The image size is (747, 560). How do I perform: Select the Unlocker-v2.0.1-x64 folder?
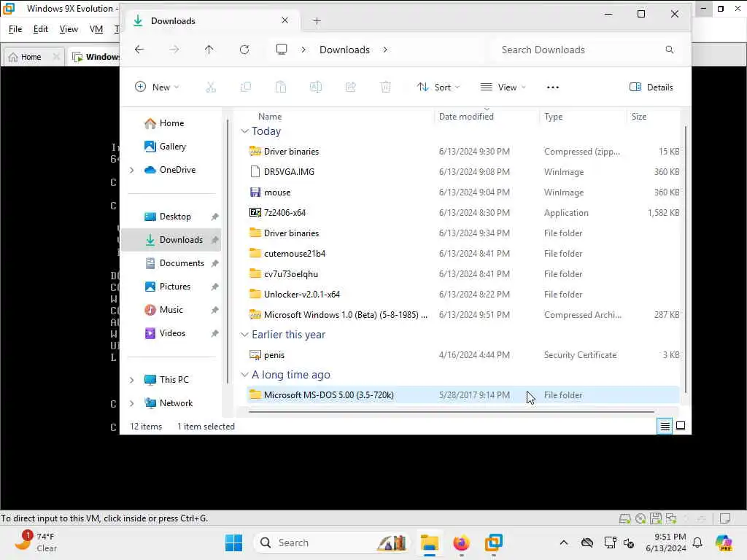tap(462, 295)
